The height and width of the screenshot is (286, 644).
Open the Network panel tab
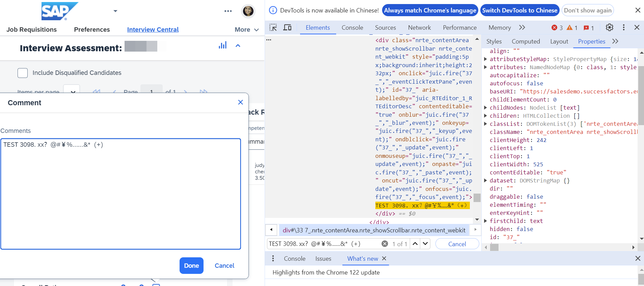point(420,28)
